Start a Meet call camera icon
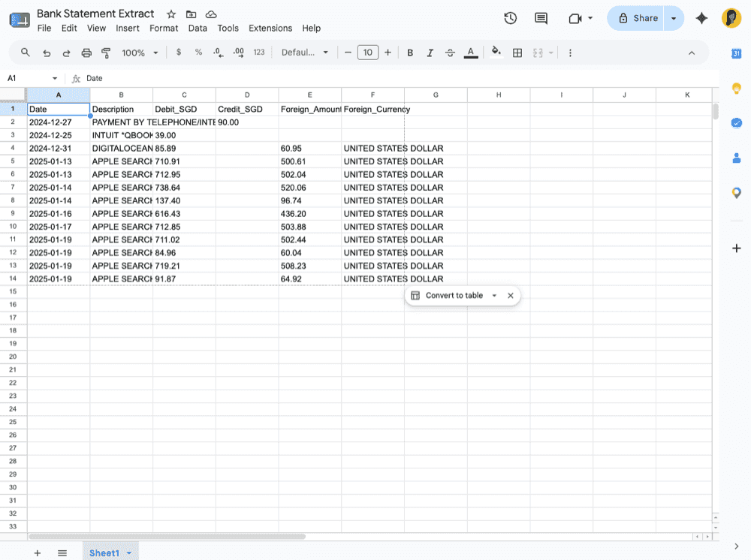The width and height of the screenshot is (751, 560). coord(575,18)
